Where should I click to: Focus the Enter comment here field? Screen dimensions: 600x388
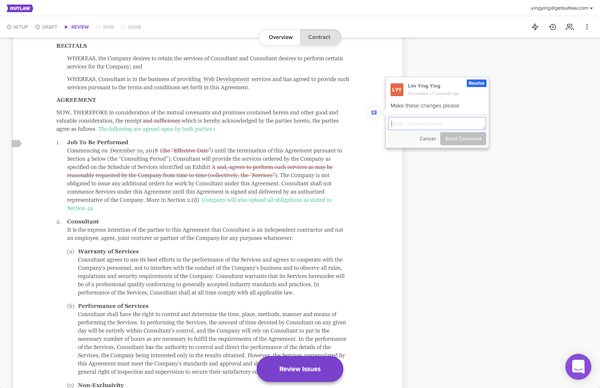tap(437, 124)
